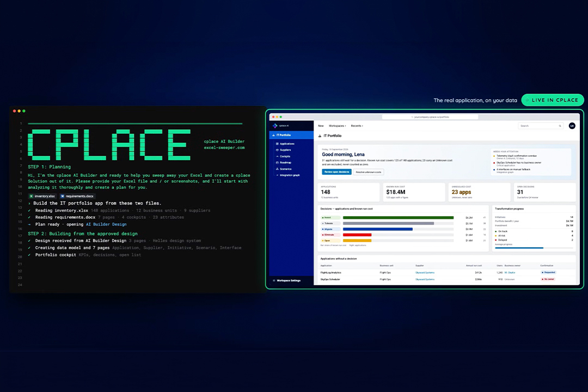Click the Roadmap calendar icon in sidebar
The image size is (588, 392).
pos(277,163)
